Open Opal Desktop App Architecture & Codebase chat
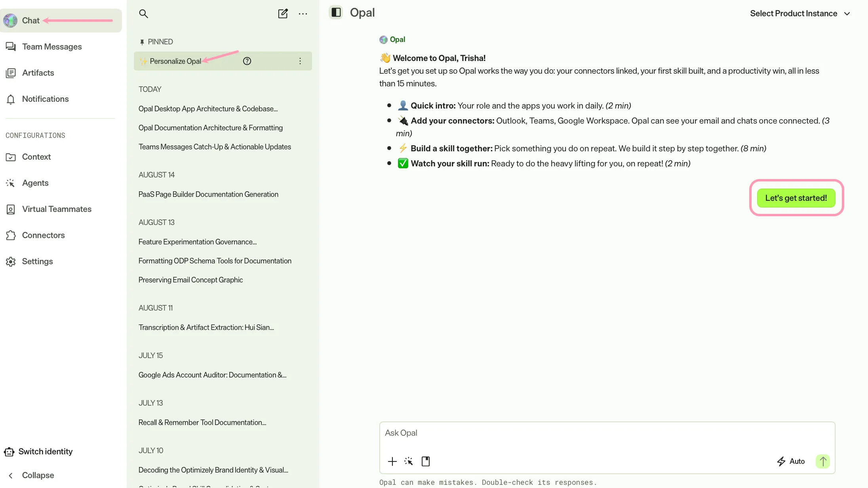The width and height of the screenshot is (868, 488). (x=208, y=109)
